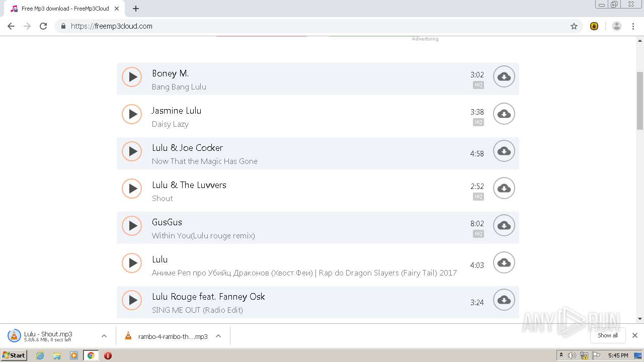Viewport: 644px width, 362px height.
Task: Go back in browser history
Action: [11, 26]
